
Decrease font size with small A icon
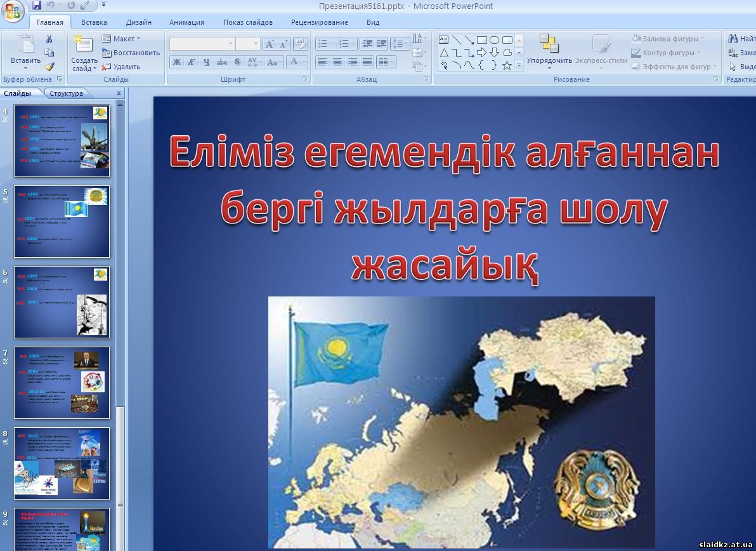284,44
